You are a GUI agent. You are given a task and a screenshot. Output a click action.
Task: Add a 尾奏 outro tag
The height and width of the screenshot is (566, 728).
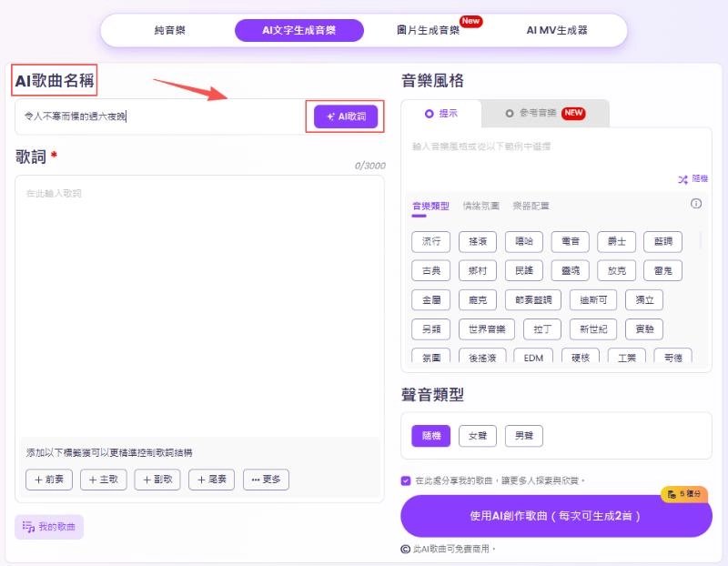coord(211,480)
